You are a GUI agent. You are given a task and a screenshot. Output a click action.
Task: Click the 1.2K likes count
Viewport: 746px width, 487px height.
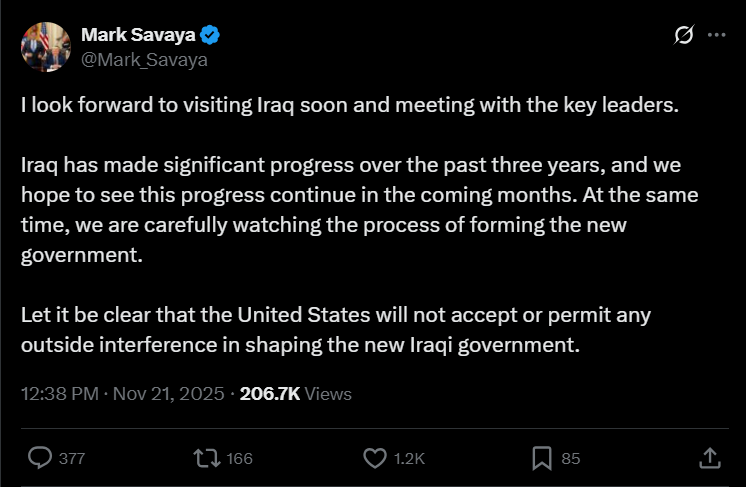[x=408, y=459]
